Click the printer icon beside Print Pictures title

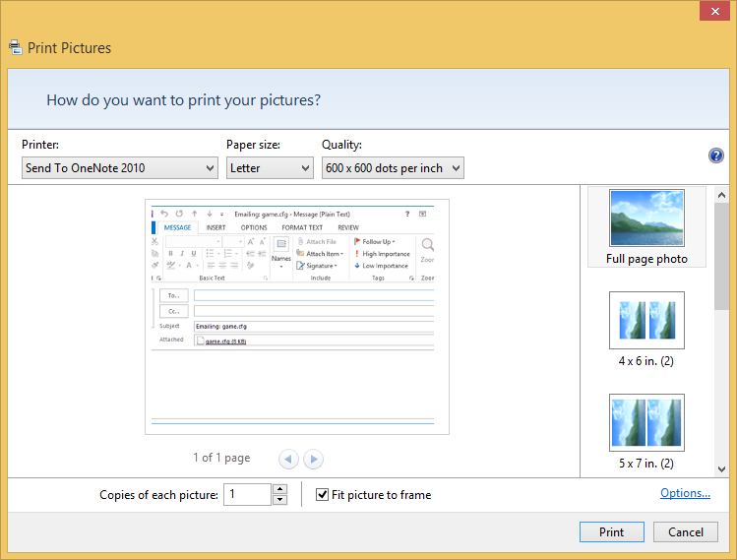point(15,47)
